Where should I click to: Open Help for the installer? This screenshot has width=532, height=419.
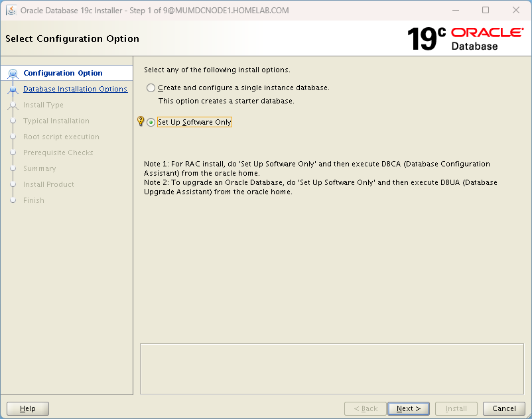tap(28, 409)
